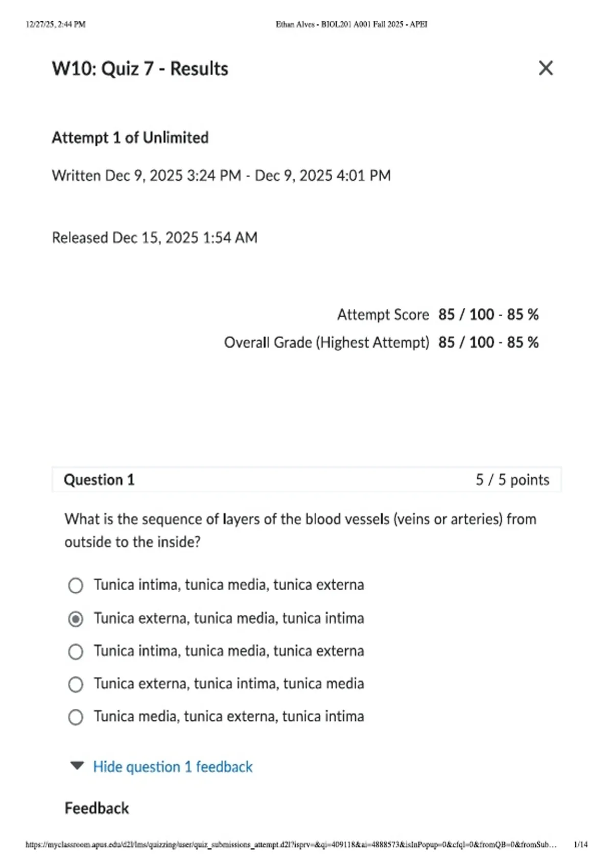Click the Overall Grade (Highest Attempt) label
This screenshot has width=613, height=868.
[x=327, y=342]
